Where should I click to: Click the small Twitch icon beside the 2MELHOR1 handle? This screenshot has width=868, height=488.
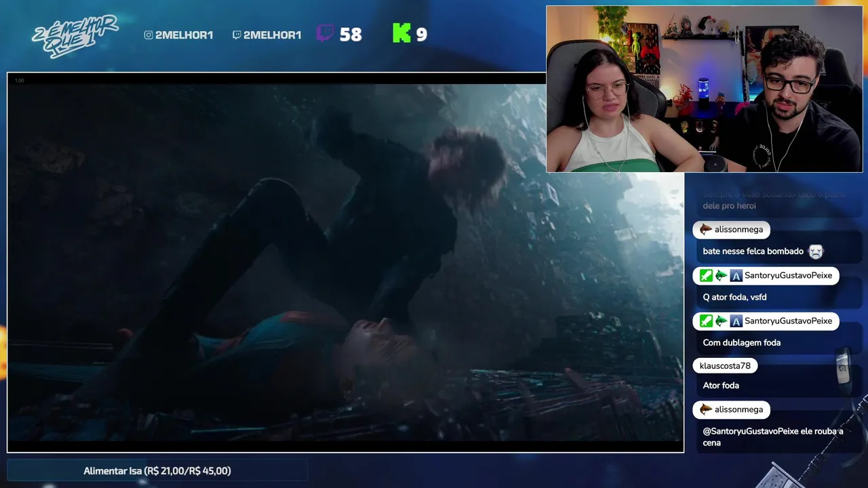237,35
